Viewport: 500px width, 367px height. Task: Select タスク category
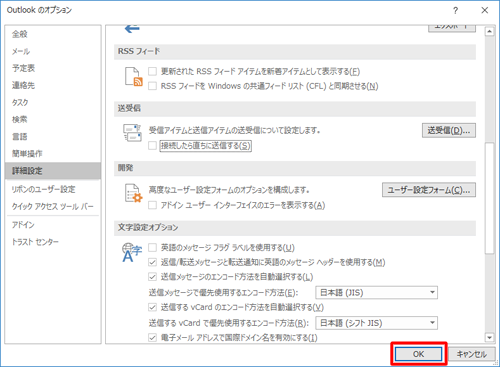coord(53,102)
